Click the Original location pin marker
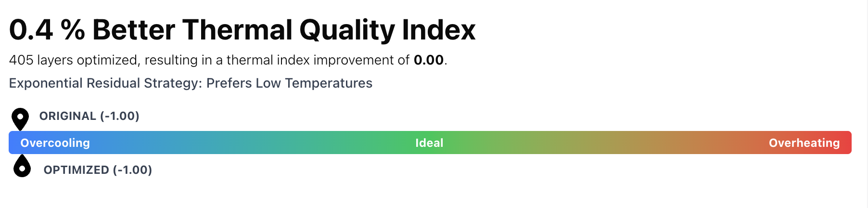The width and height of the screenshot is (868, 208). click(x=20, y=118)
